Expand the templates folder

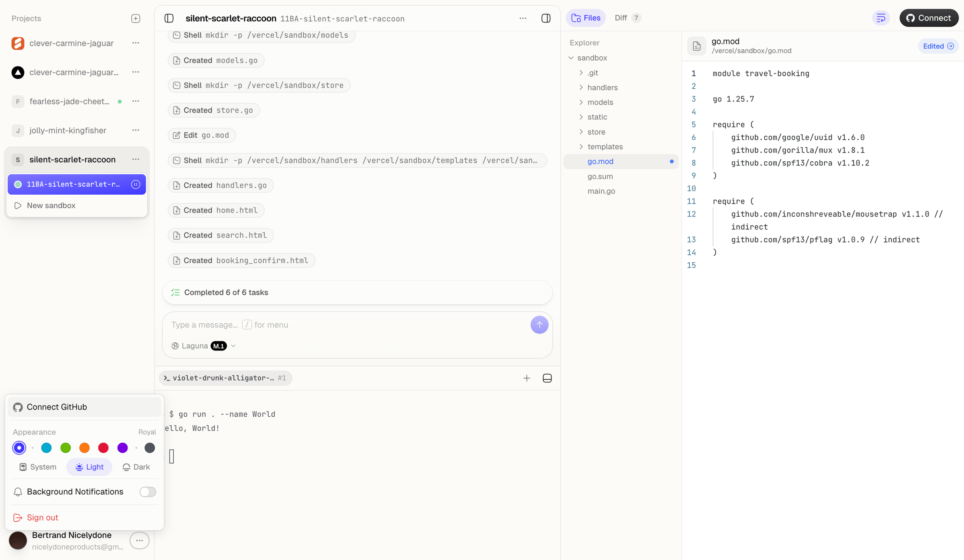(581, 147)
